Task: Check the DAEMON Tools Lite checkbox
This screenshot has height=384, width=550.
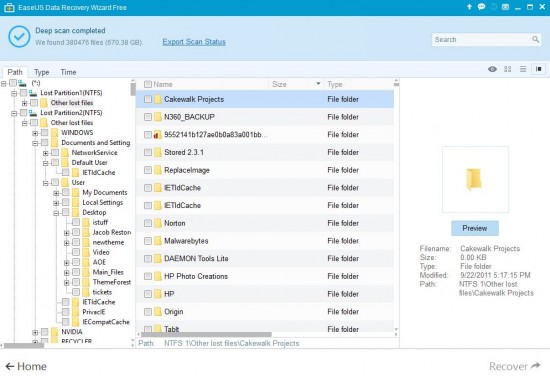Action: 148,258
